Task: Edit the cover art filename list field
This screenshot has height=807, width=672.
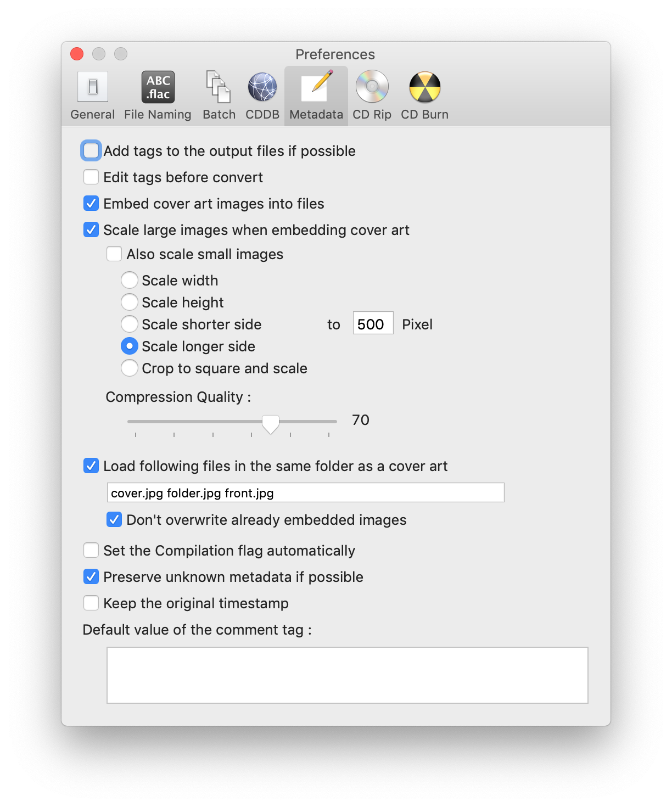Action: click(x=306, y=492)
